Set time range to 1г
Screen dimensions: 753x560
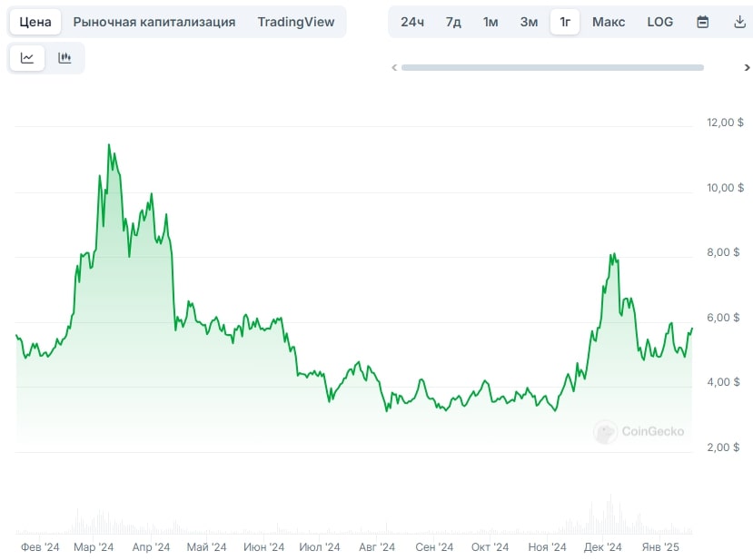point(565,22)
